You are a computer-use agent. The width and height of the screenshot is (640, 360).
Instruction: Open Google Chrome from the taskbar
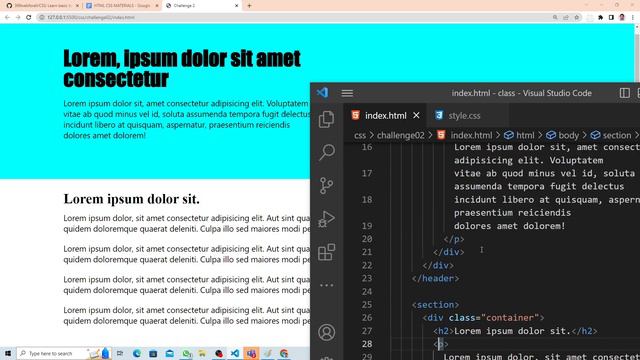(284, 353)
